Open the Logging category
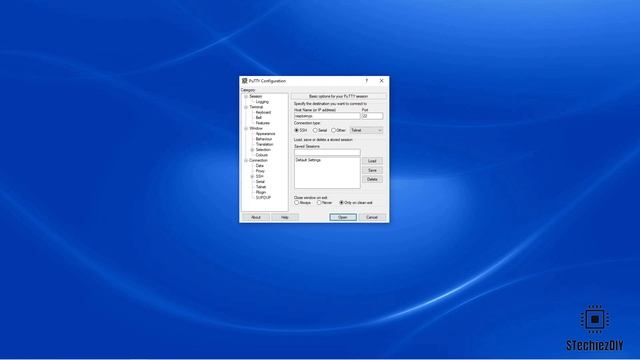This screenshot has height=360, width=640. tap(262, 102)
